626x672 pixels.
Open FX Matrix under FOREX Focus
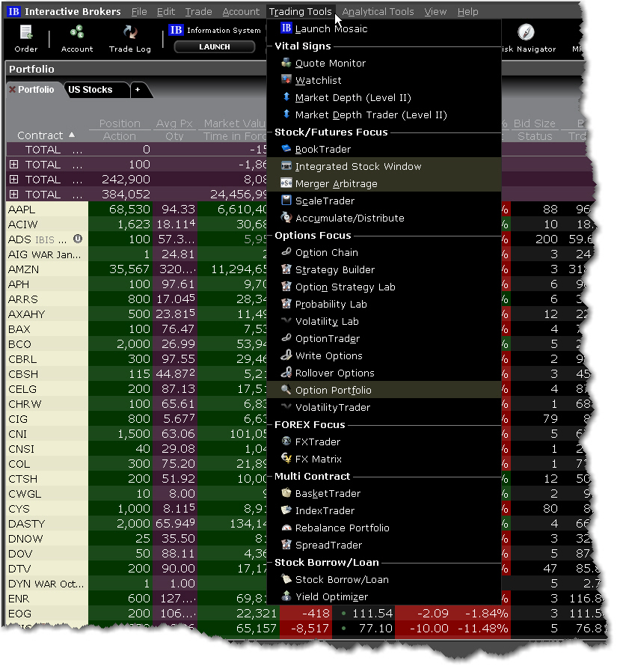point(318,459)
